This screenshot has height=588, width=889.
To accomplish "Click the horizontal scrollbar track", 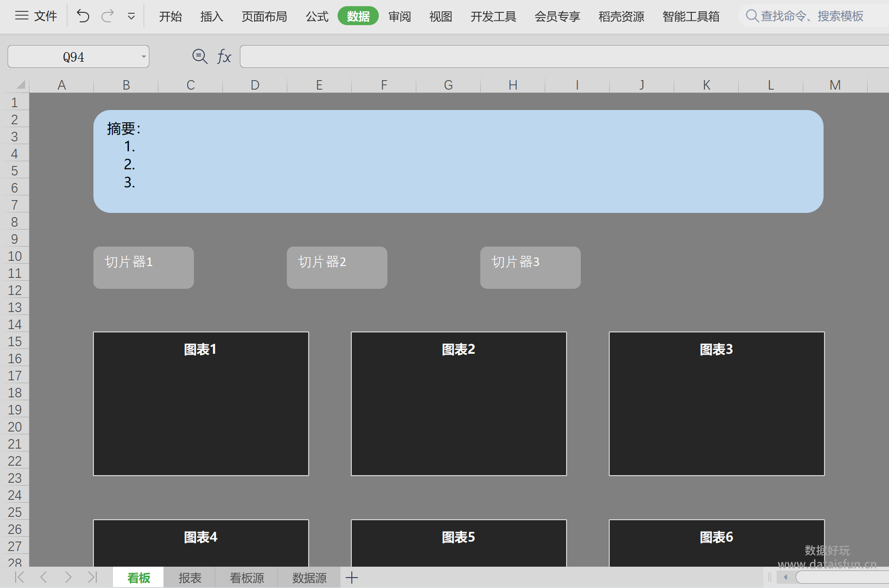I will pyautogui.click(x=842, y=577).
